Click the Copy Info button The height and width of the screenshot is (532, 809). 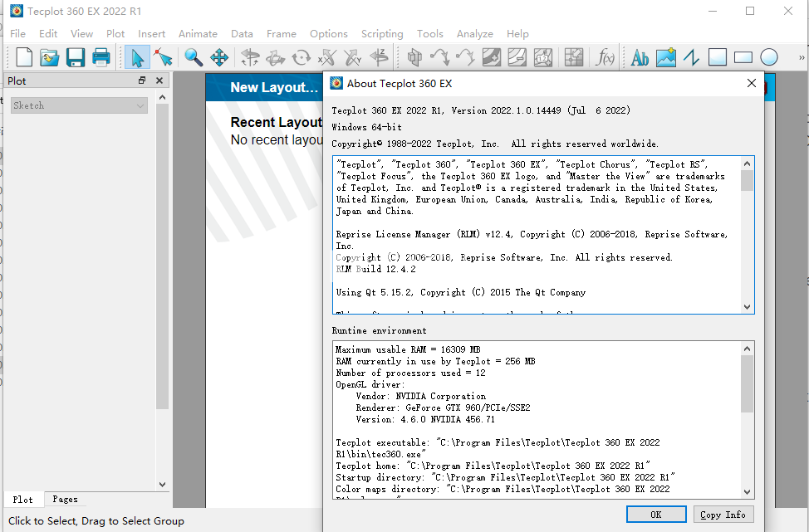click(x=723, y=515)
